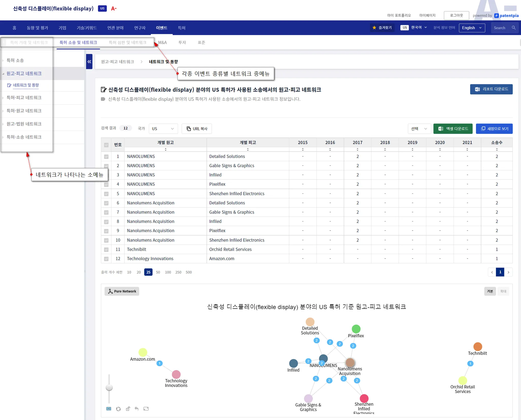The height and width of the screenshot is (420, 521).
Task: Open the 국가 US country dropdown
Action: pos(163,129)
